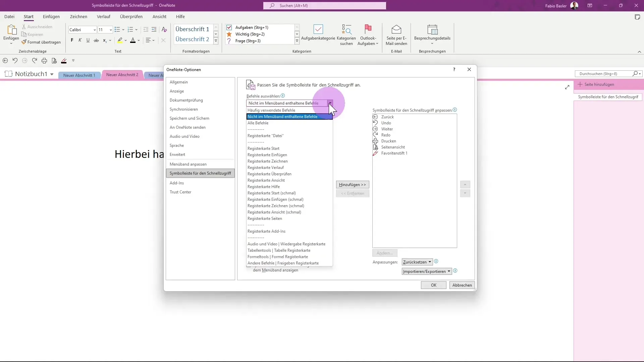The height and width of the screenshot is (362, 644).
Task: Open the Zurücksetzen dropdown
Action: coord(417,262)
